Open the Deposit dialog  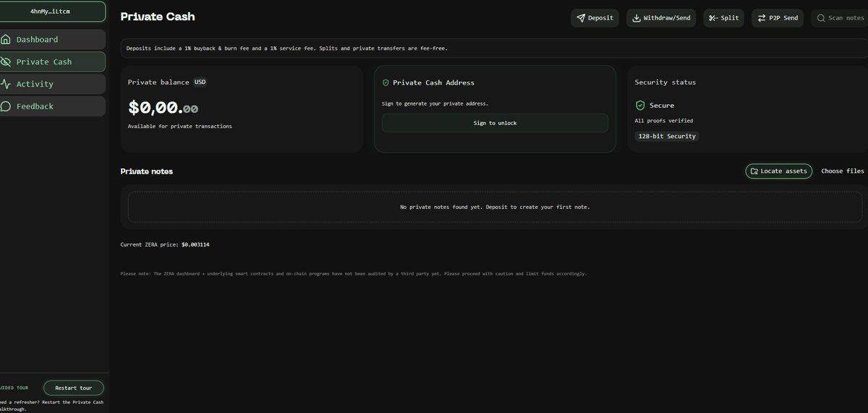click(x=595, y=18)
